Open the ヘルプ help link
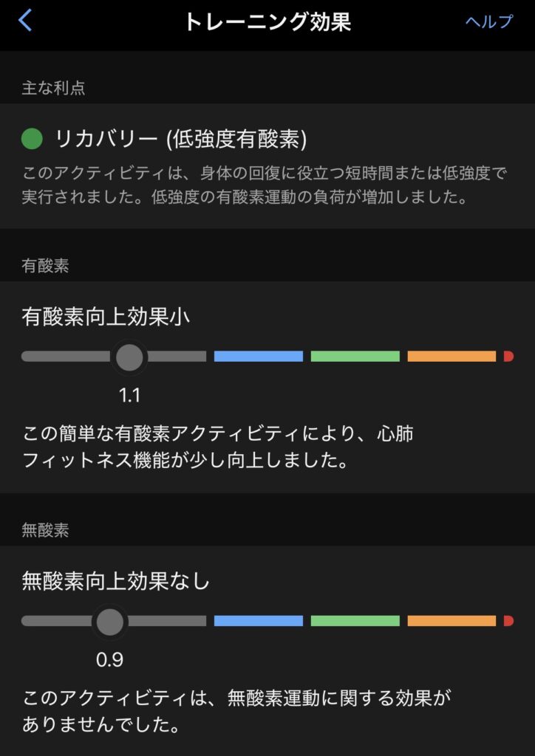The width and height of the screenshot is (535, 756). [488, 21]
